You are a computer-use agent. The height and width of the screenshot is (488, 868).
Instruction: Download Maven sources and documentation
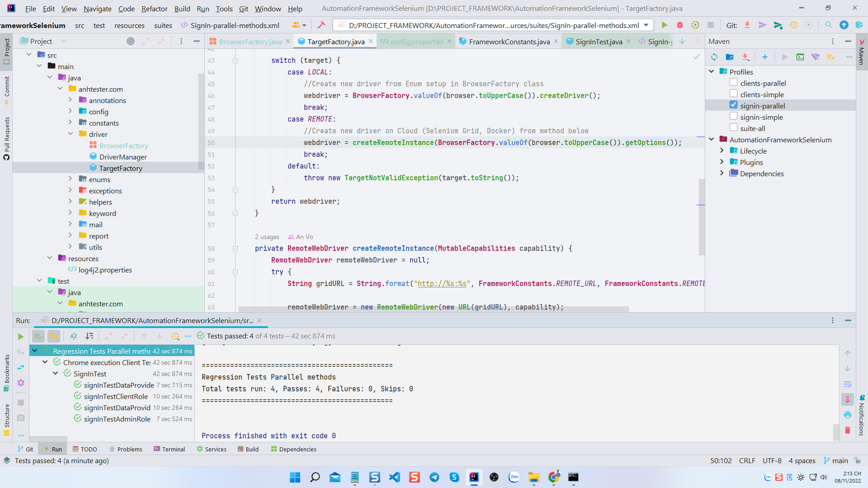click(745, 57)
